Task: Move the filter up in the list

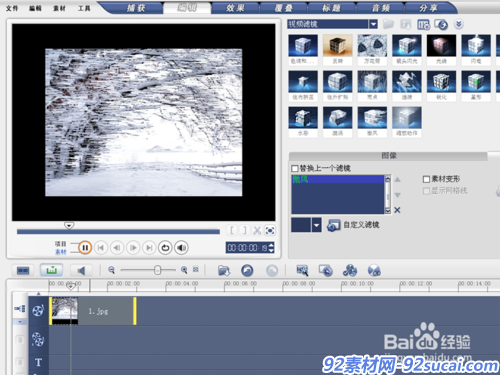Action: click(x=397, y=180)
